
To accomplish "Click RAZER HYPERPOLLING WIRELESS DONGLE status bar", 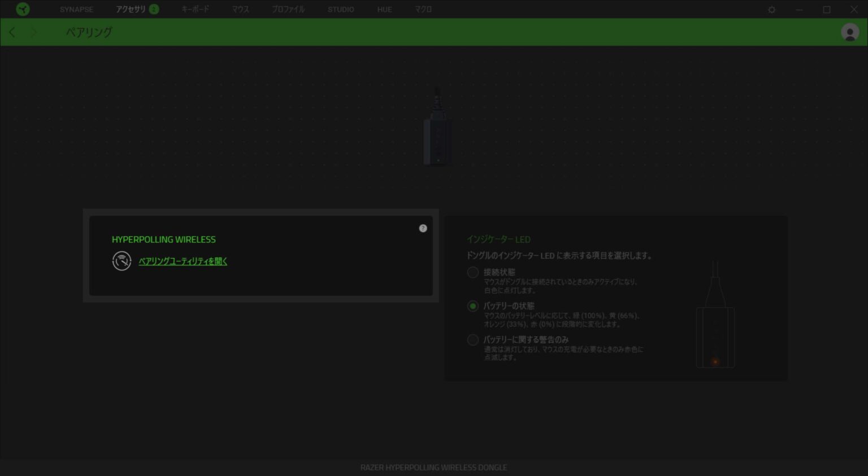I will 434,468.
